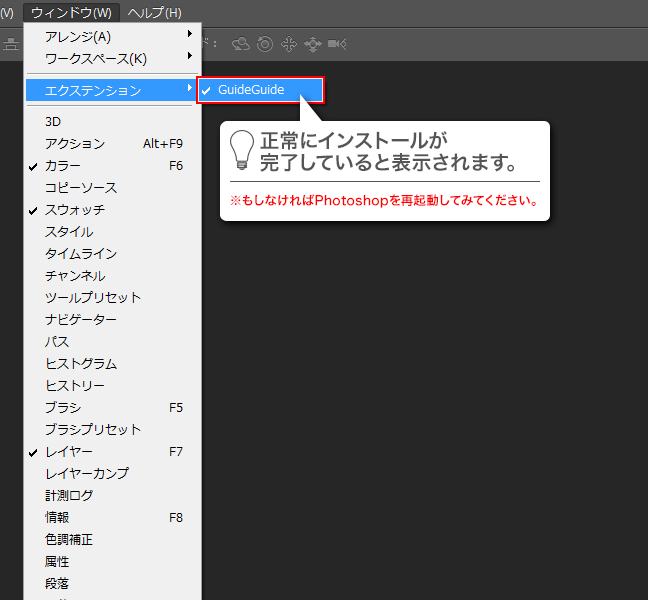Open the ブラシプリセット panel

[93, 430]
